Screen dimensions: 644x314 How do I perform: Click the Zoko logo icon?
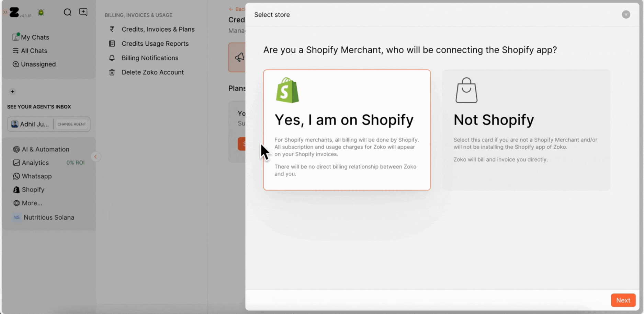14,12
